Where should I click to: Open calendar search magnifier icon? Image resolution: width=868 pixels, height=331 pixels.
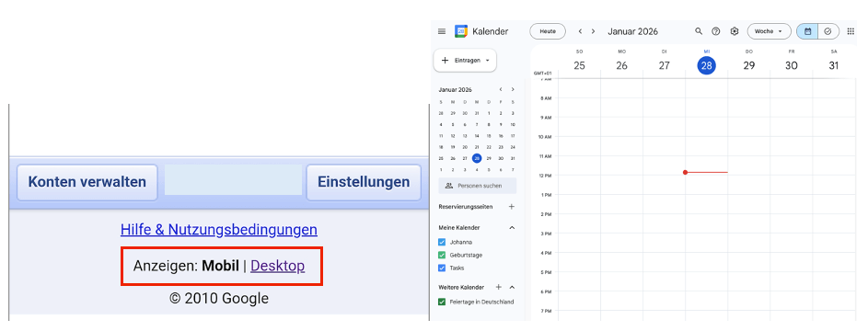click(x=699, y=31)
